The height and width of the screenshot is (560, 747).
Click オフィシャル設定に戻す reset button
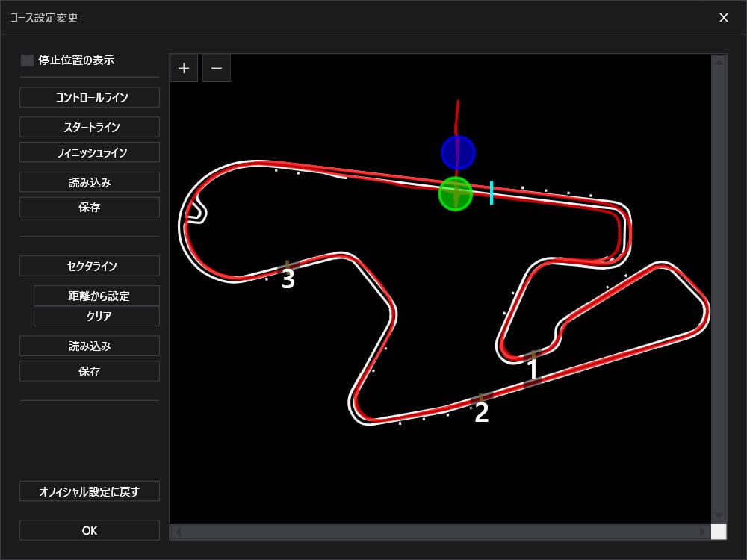click(x=90, y=491)
